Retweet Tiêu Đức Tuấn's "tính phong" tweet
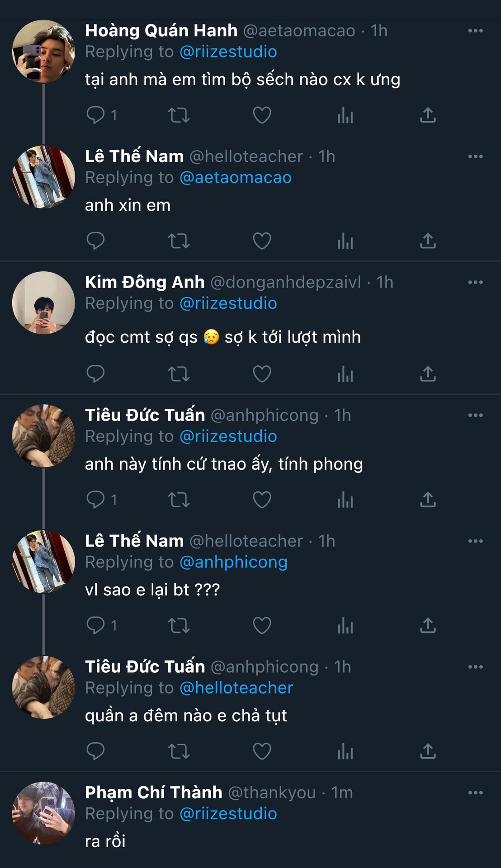The image size is (501, 868). coord(179,500)
